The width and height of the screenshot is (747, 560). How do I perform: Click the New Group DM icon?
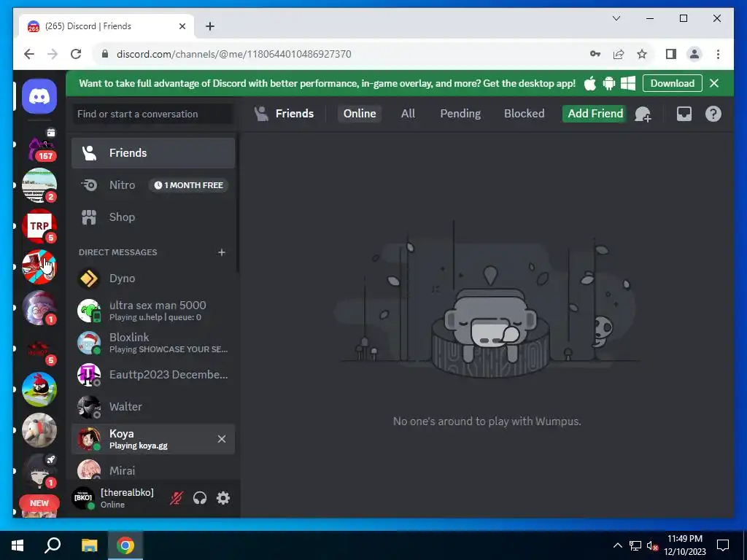point(643,114)
